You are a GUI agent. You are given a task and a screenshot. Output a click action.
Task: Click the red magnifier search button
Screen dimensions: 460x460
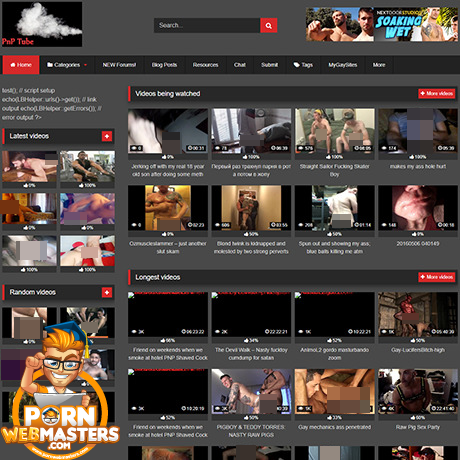pos(268,25)
